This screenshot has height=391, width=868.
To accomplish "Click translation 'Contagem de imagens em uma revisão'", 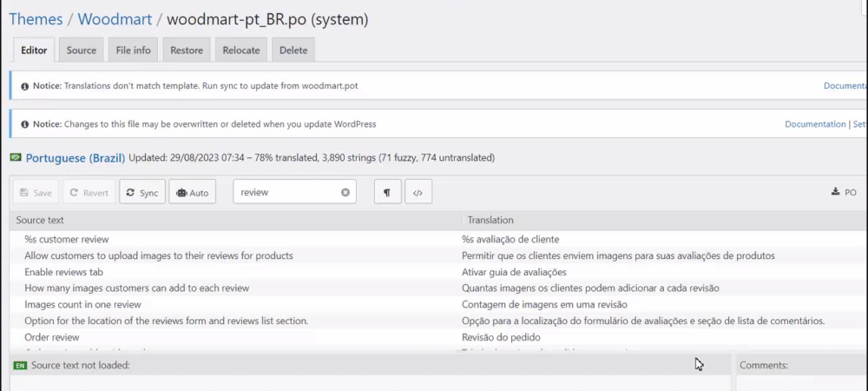I will (x=545, y=305).
